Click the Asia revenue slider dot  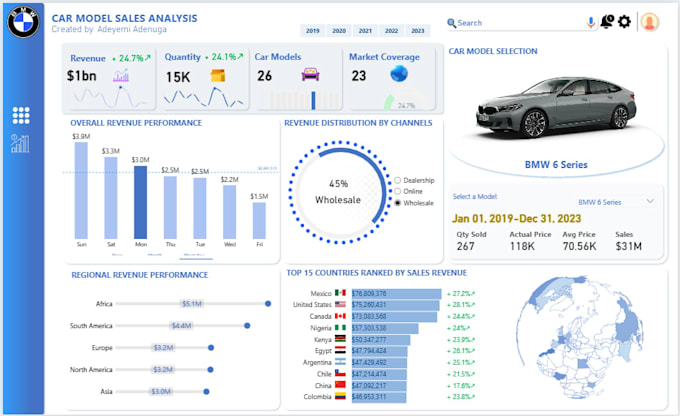(x=206, y=391)
